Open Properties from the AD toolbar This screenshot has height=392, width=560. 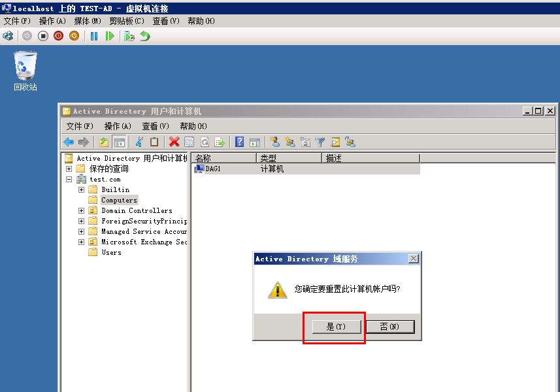(x=189, y=142)
